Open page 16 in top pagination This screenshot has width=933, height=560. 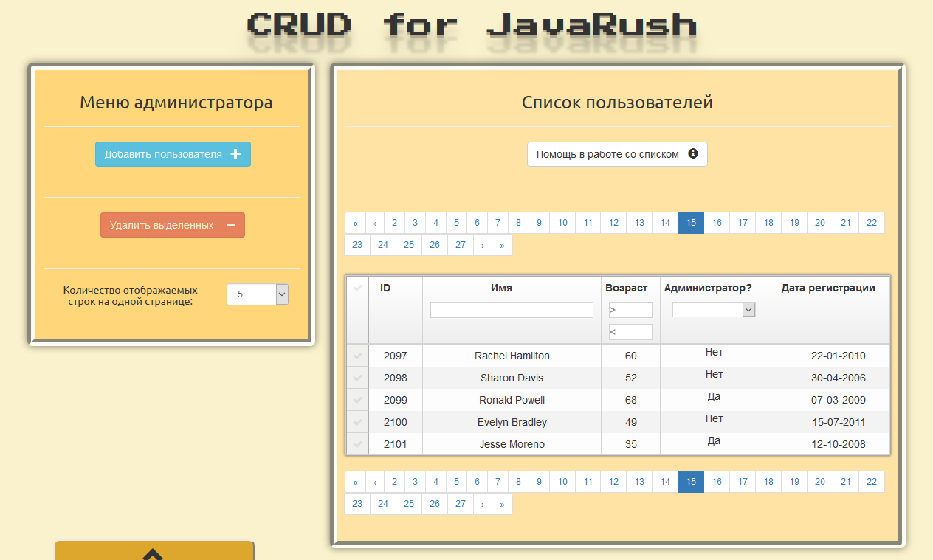coord(717,223)
